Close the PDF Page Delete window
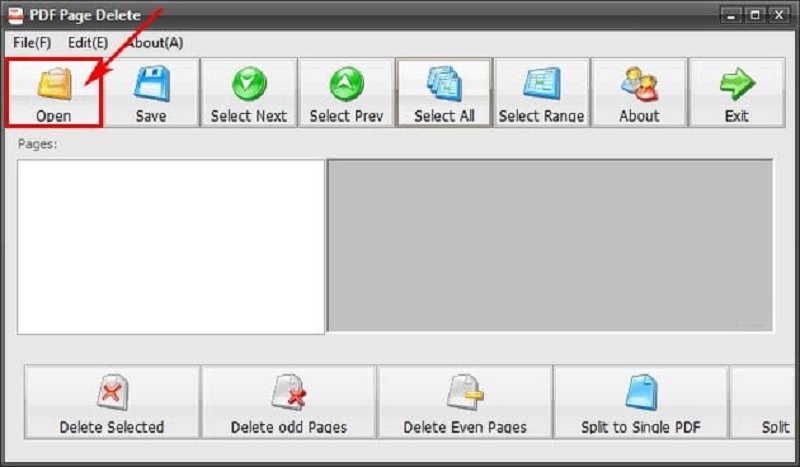The width and height of the screenshot is (800, 467). click(779, 15)
